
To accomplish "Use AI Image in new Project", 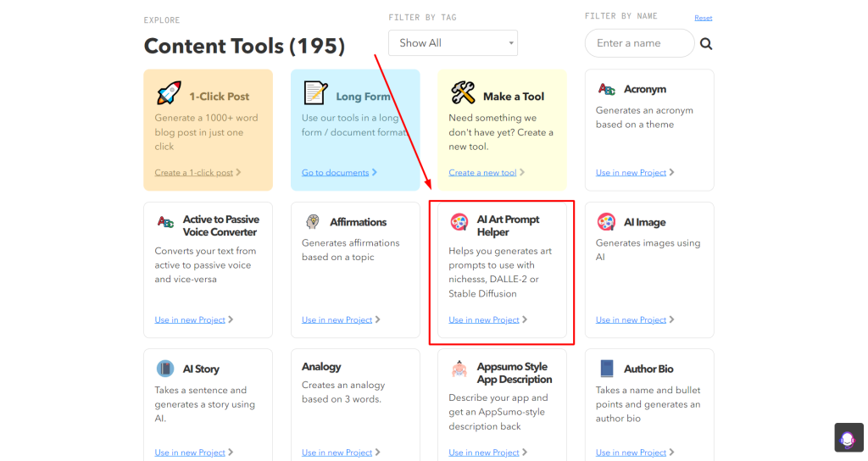I will 631,319.
